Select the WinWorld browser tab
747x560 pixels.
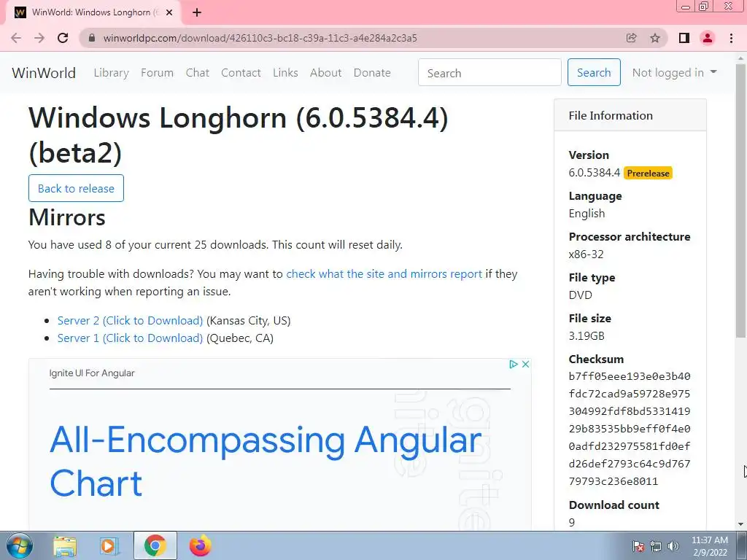click(93, 12)
